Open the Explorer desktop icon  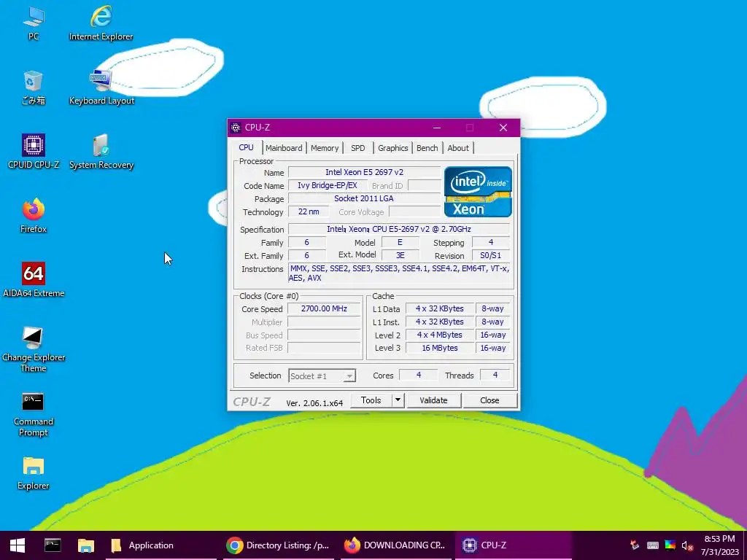click(x=34, y=473)
